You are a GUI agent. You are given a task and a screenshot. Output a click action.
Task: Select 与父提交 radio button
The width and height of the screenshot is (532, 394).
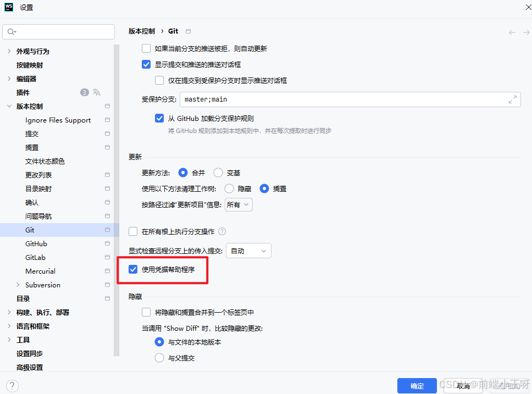pos(159,358)
